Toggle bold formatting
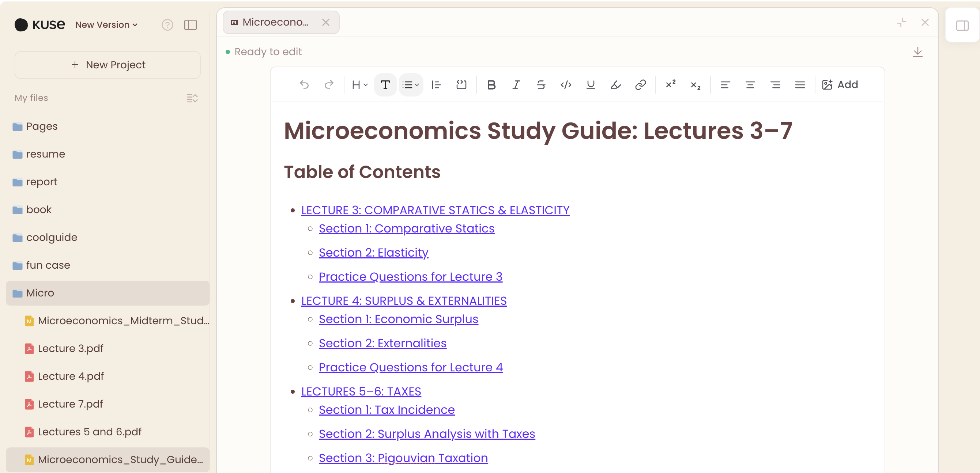980x473 pixels. pyautogui.click(x=491, y=84)
